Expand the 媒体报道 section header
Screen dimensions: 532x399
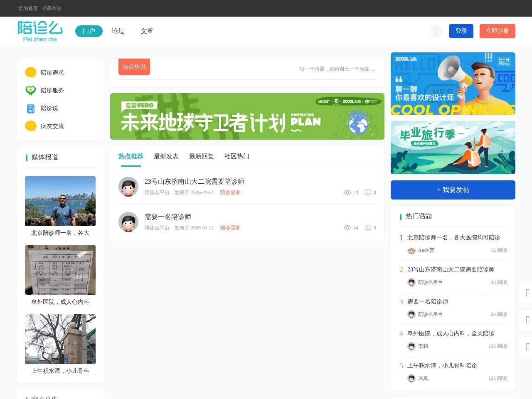pyautogui.click(x=44, y=157)
